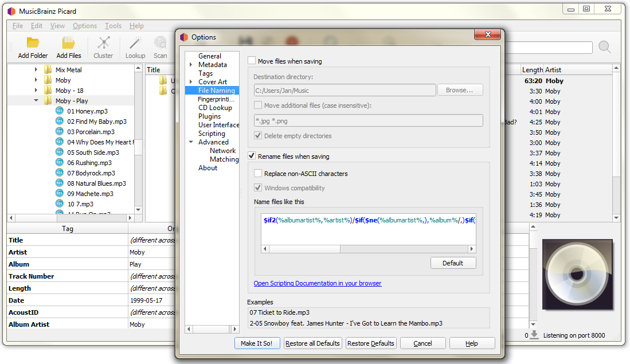Screen dimensions: 630x364
Task: Click the 10 7.mp3 file icon
Action: coord(60,203)
